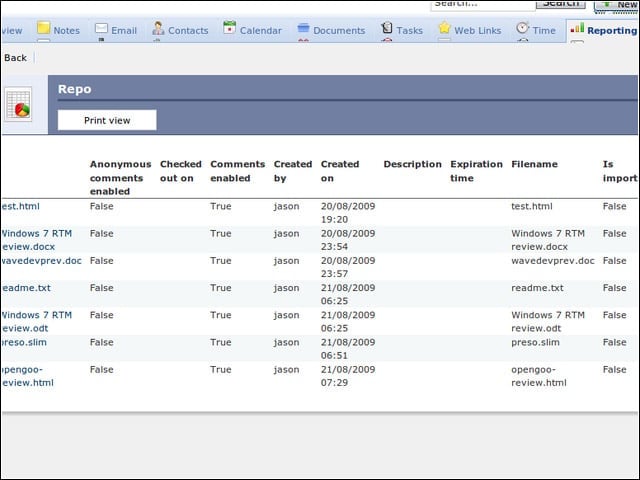Click the 20/08/2009 19:20 date cell
Viewport: 640px width, 480px height.
[x=348, y=213]
